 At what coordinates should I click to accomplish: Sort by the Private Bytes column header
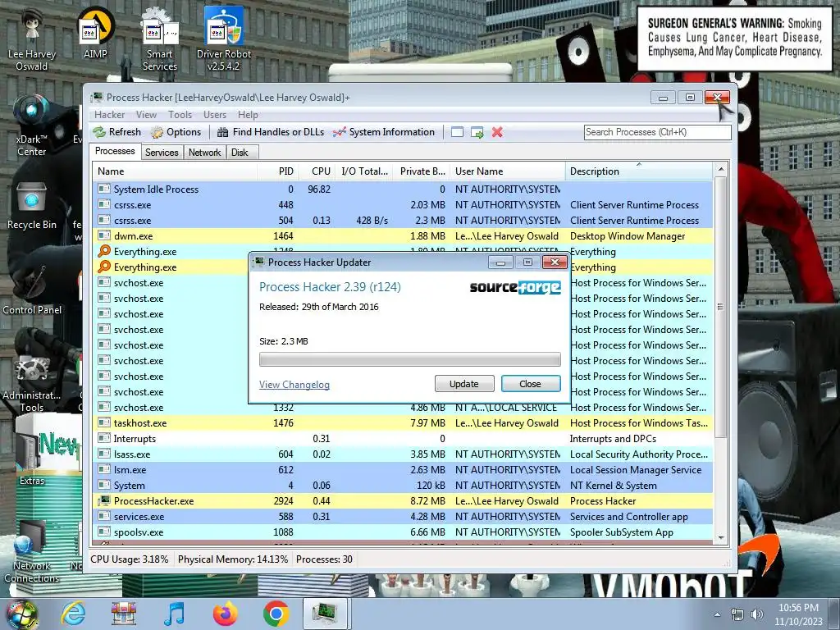pos(422,171)
